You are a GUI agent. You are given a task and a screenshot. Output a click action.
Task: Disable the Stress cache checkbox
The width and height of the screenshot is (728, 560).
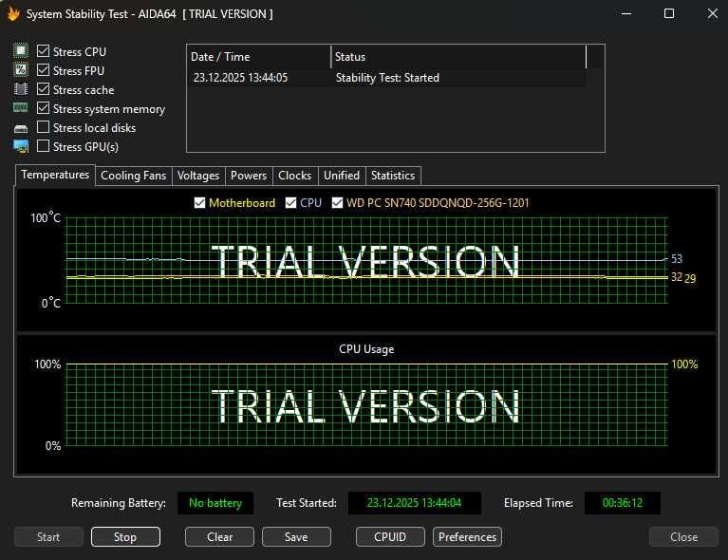(43, 89)
